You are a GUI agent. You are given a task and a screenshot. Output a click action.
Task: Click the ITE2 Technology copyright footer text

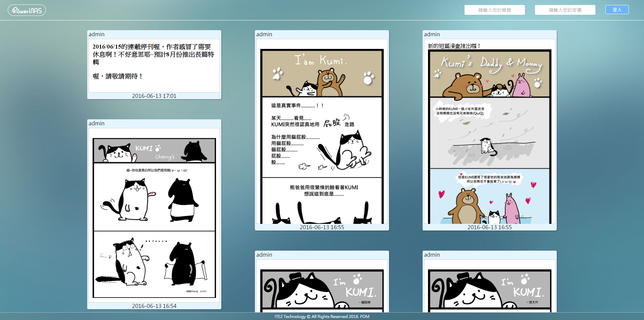(x=322, y=316)
